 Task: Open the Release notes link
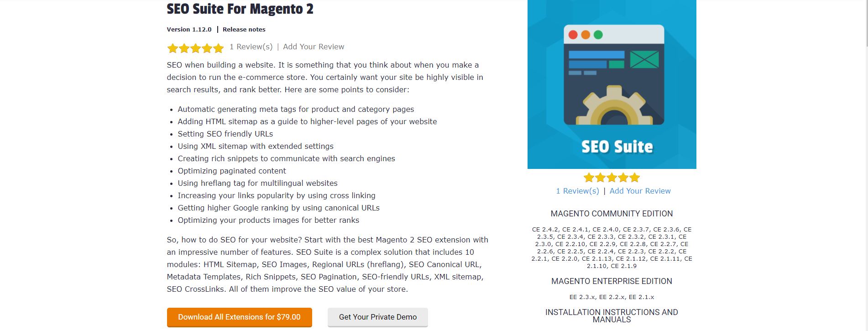(244, 29)
